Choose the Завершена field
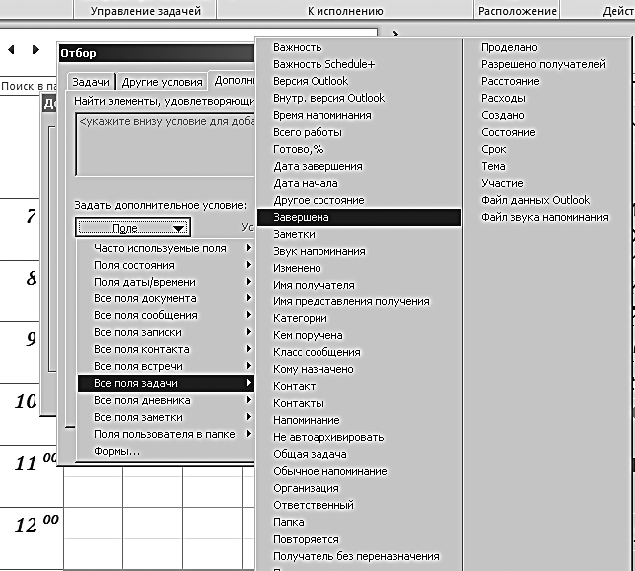This screenshot has width=635, height=571. pos(301,217)
